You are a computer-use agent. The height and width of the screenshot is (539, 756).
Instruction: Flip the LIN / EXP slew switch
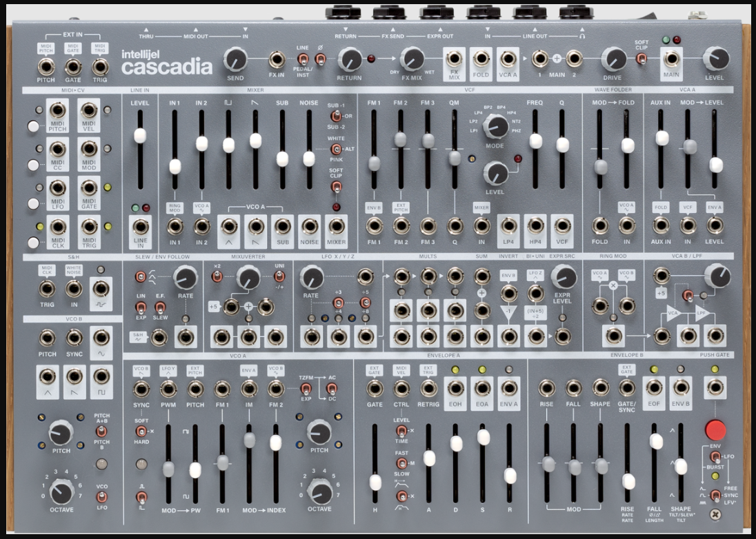pos(141,307)
